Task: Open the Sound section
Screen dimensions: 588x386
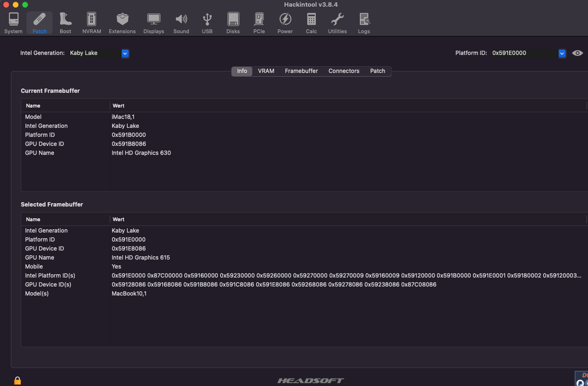Action: tap(181, 23)
